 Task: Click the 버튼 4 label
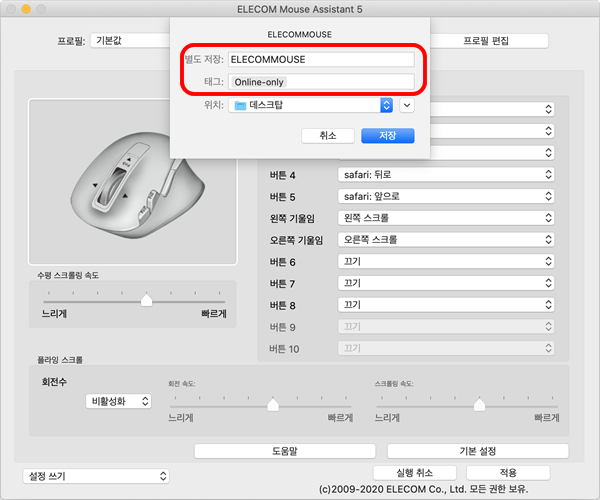[282, 175]
